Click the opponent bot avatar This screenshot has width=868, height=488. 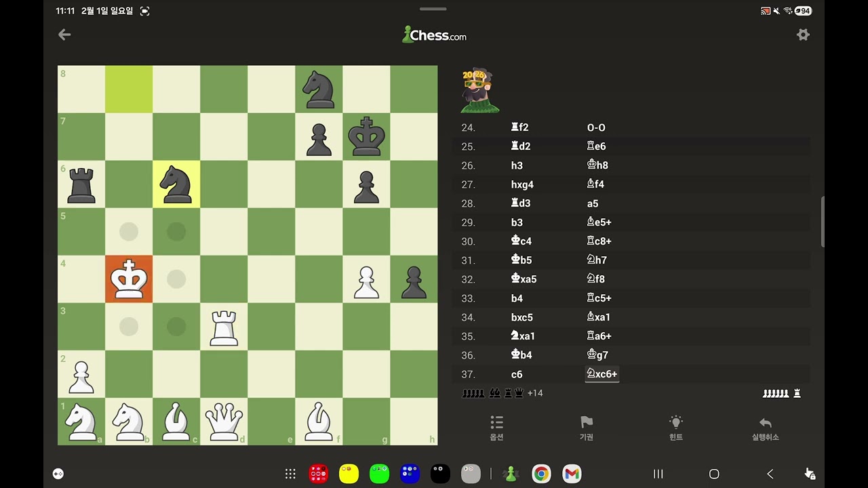coord(479,90)
